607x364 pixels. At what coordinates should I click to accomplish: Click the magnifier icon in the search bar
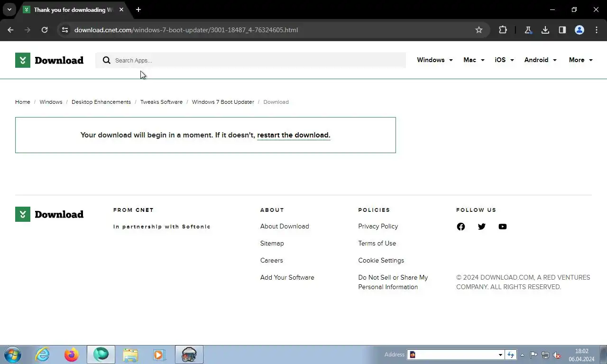(x=107, y=60)
